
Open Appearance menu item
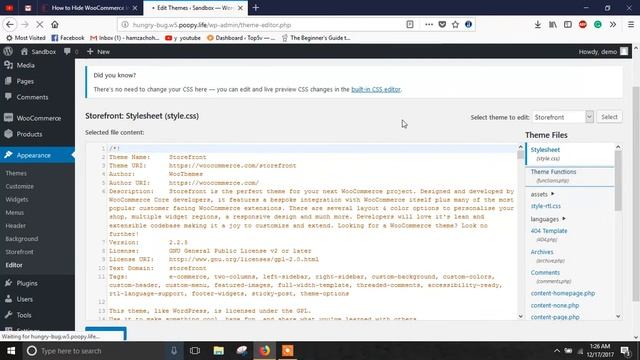point(37,155)
